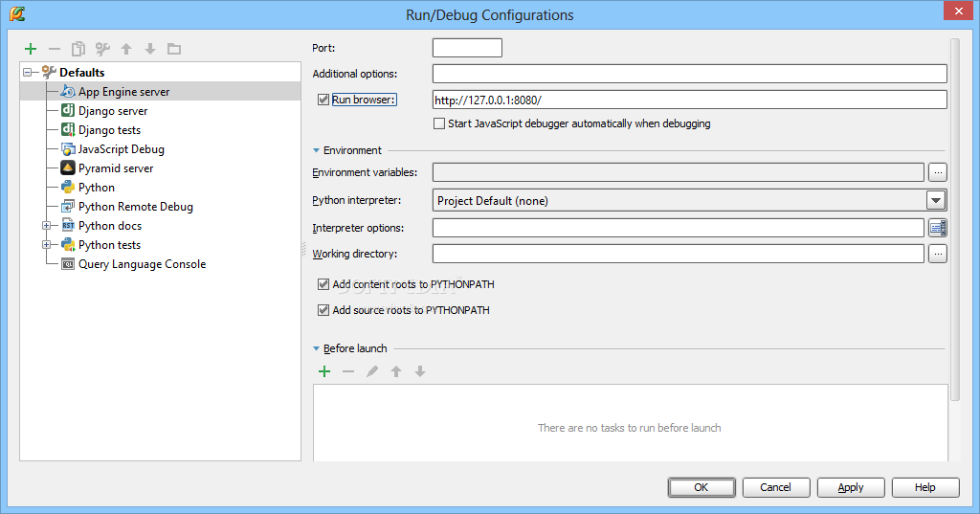This screenshot has width=980, height=514.
Task: Select Query Language Console item
Action: [x=142, y=264]
